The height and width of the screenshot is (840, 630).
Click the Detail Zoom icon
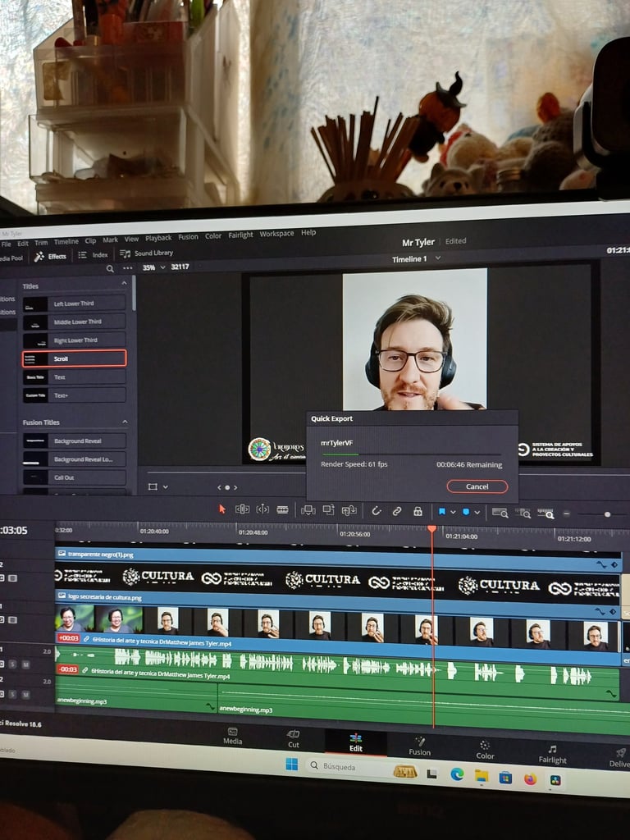[523, 514]
